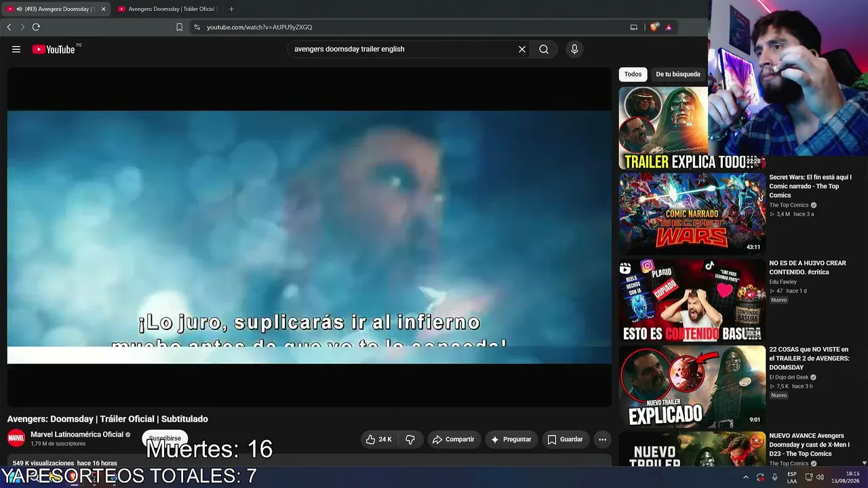The width and height of the screenshot is (868, 488).
Task: Go to YouTube home via the logo
Action: 54,49
